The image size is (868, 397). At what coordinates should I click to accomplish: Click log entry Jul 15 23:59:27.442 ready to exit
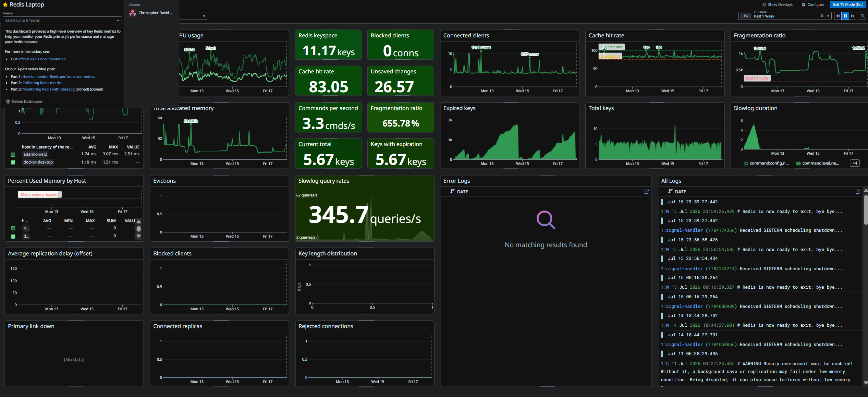pyautogui.click(x=760, y=206)
